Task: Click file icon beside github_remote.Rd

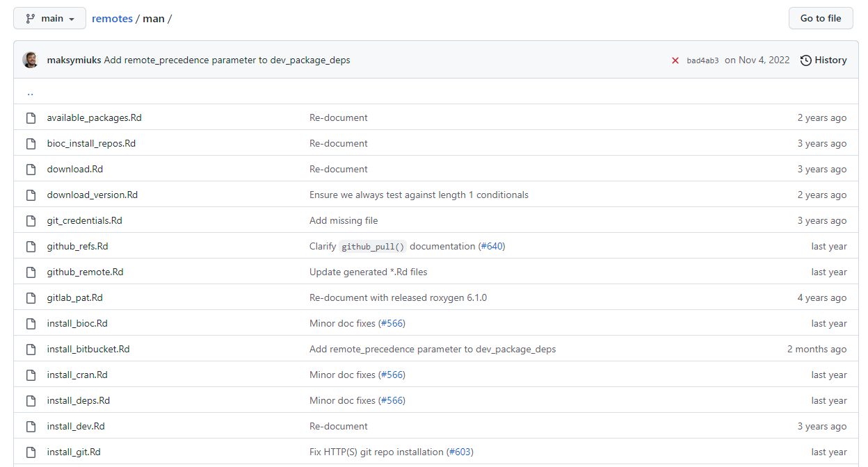Action: click(31, 272)
